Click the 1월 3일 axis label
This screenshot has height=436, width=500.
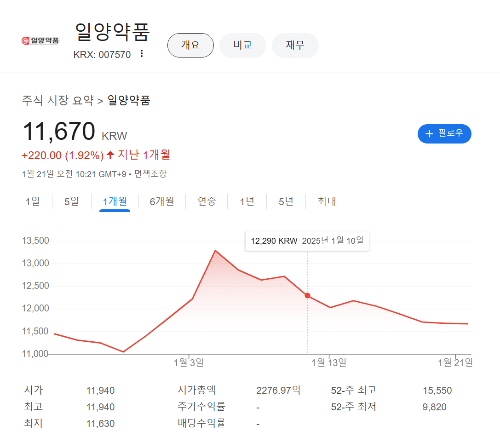coord(189,362)
